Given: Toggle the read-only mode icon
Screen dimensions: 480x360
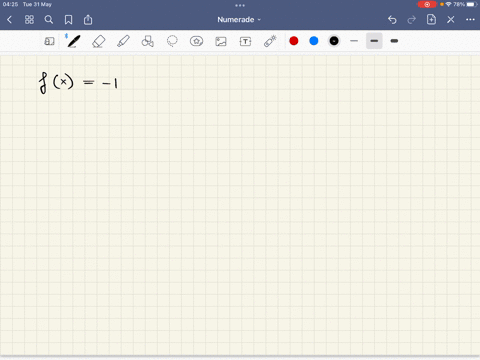Looking at the screenshot, I should [49, 41].
